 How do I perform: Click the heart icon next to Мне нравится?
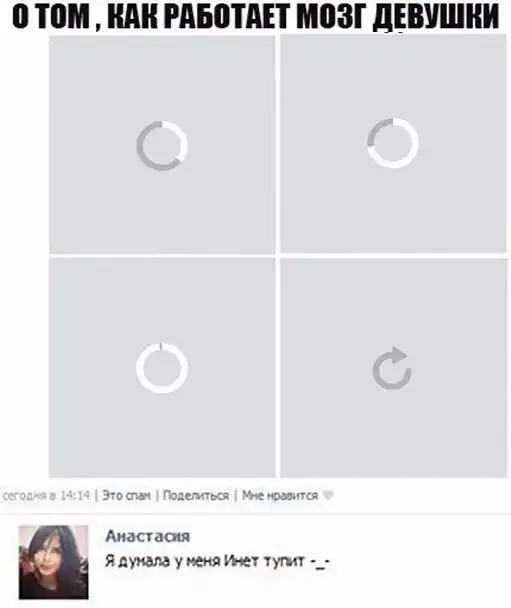[328, 495]
